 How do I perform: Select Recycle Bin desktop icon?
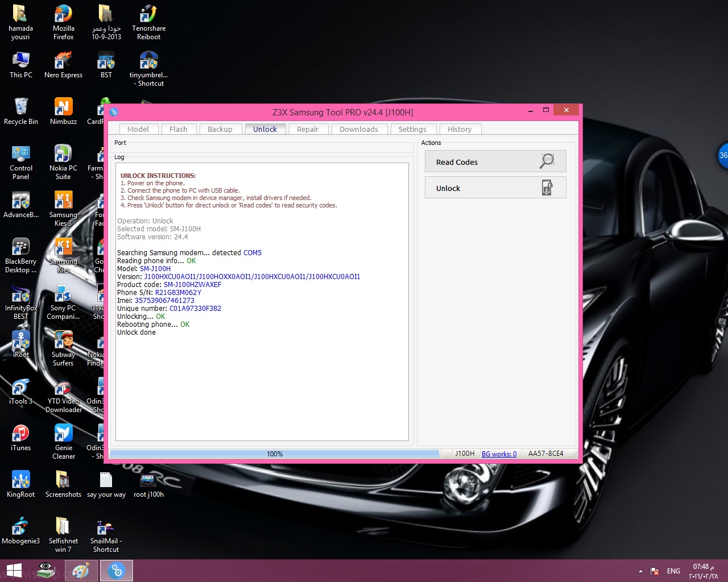point(21,111)
